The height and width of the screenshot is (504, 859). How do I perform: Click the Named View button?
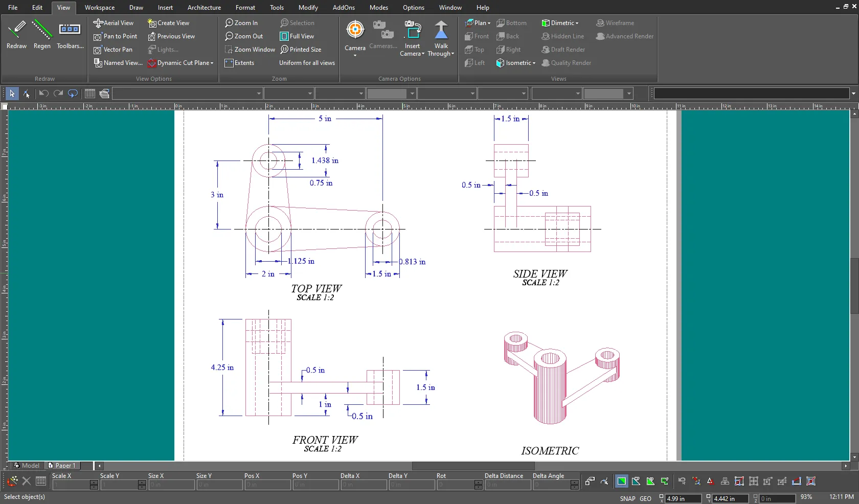[118, 63]
